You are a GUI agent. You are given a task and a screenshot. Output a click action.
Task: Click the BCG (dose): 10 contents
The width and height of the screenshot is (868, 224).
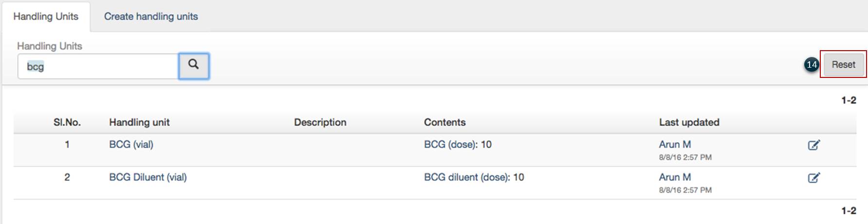457,145
